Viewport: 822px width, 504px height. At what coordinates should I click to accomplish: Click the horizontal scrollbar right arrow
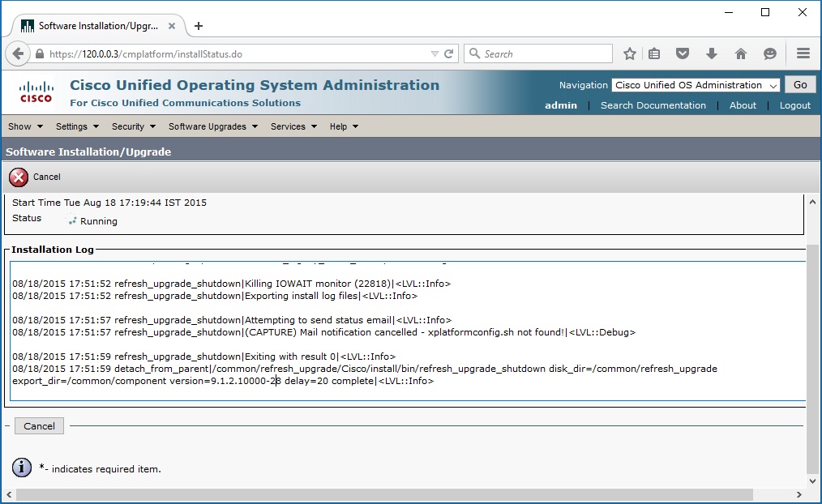pyautogui.click(x=799, y=494)
